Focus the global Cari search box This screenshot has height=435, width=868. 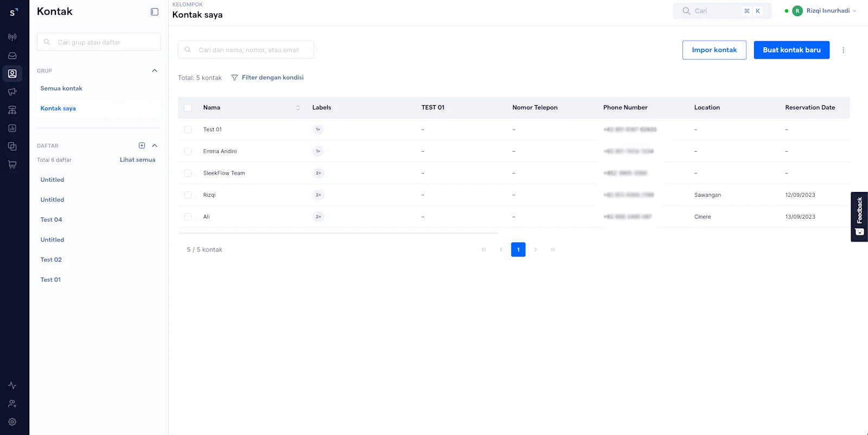(722, 11)
